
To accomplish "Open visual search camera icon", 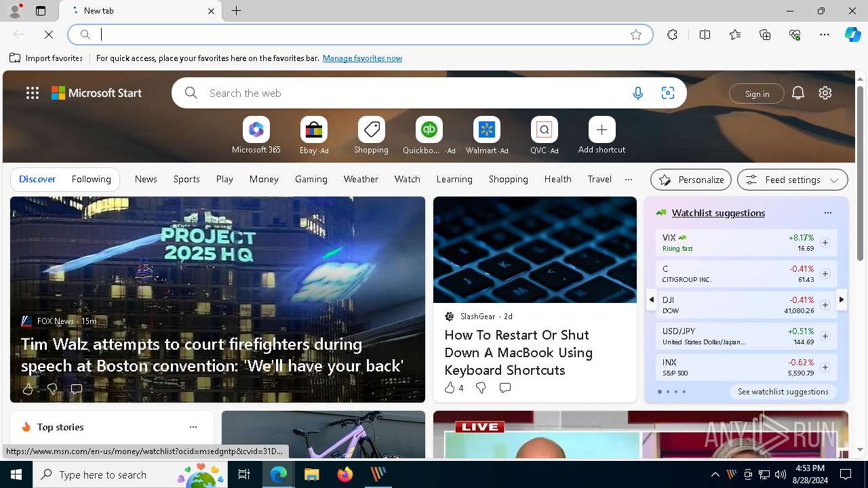I will tap(668, 94).
